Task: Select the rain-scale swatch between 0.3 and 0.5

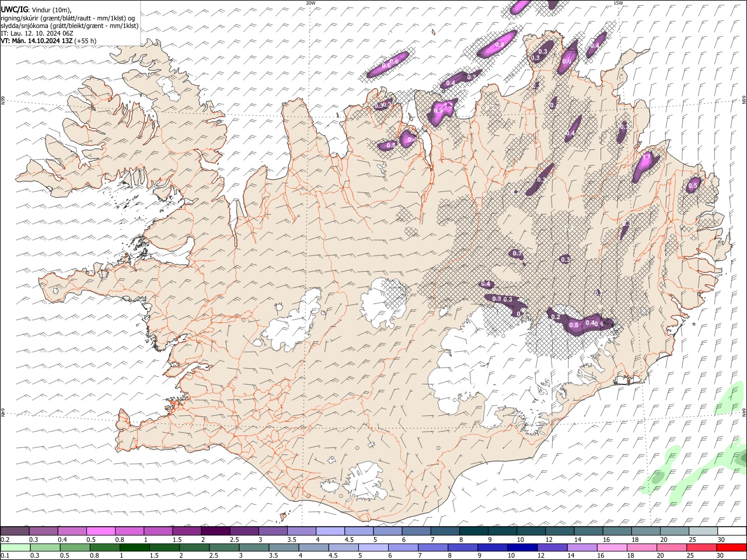Action: (x=46, y=547)
